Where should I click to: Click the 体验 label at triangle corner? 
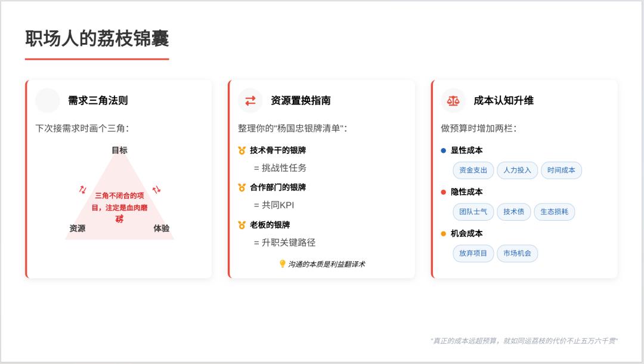coord(162,229)
